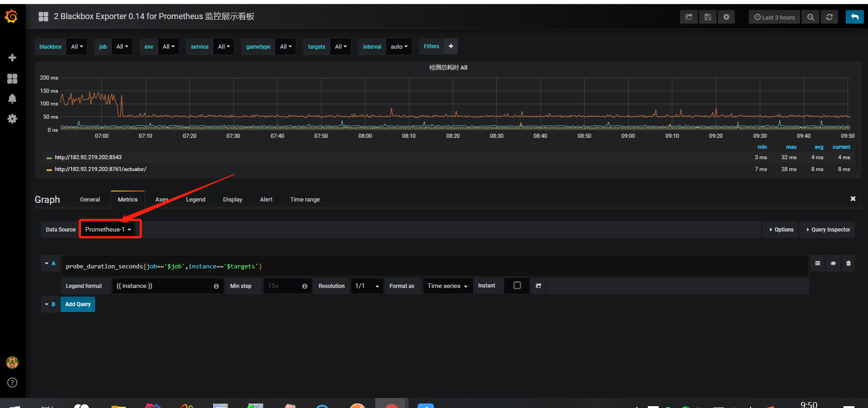This screenshot has width=868, height=408.
Task: Switch to the Display tab
Action: (x=232, y=200)
